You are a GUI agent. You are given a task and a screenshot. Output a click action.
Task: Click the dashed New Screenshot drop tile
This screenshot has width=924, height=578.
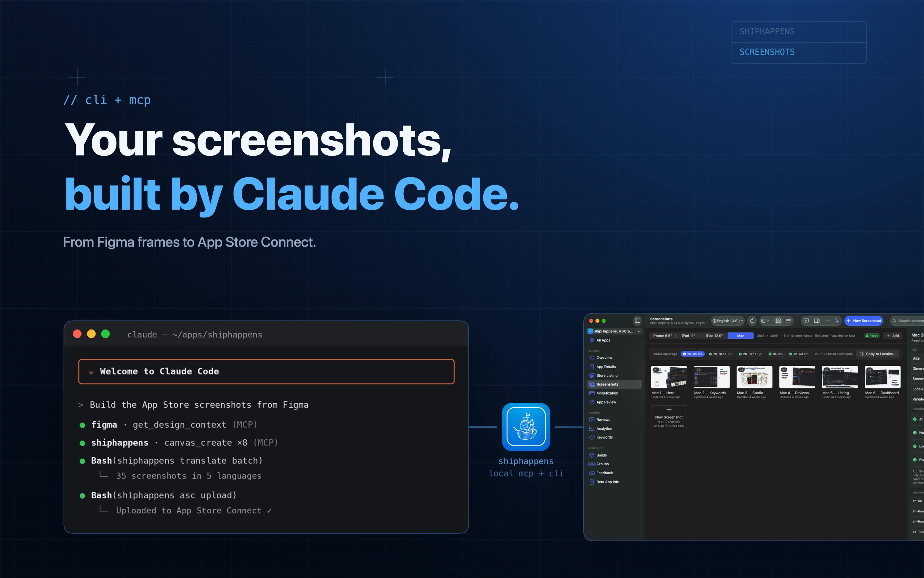click(x=669, y=417)
